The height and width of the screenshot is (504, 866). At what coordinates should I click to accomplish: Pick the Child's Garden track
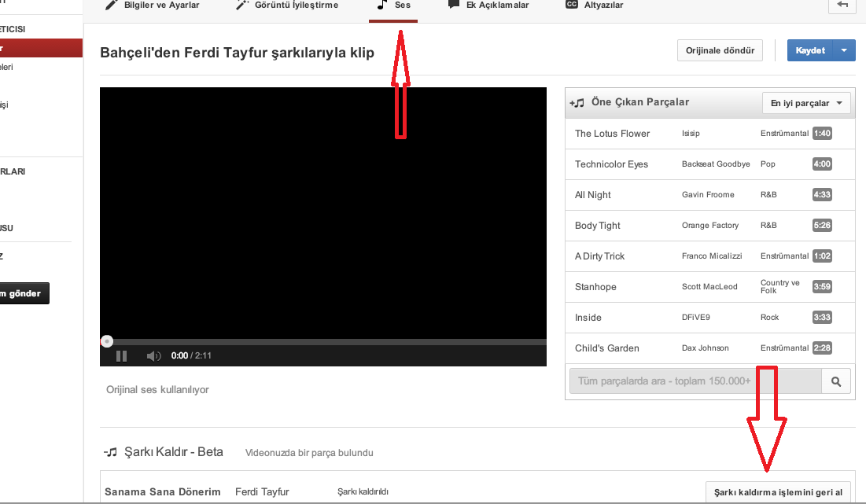point(607,348)
